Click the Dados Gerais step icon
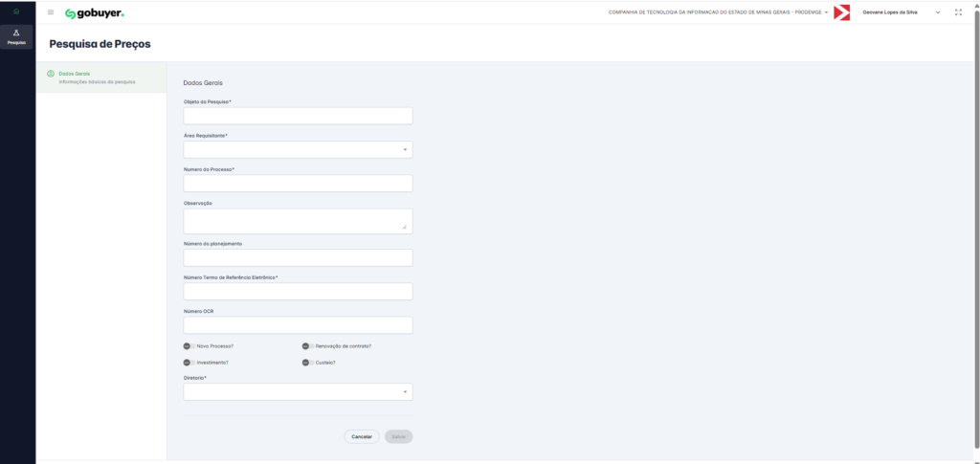 coord(50,74)
